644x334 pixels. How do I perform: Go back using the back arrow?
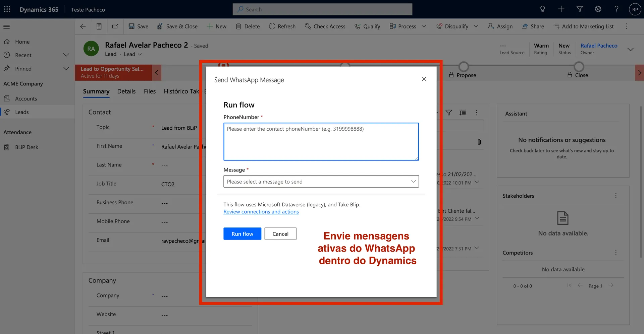(x=83, y=26)
